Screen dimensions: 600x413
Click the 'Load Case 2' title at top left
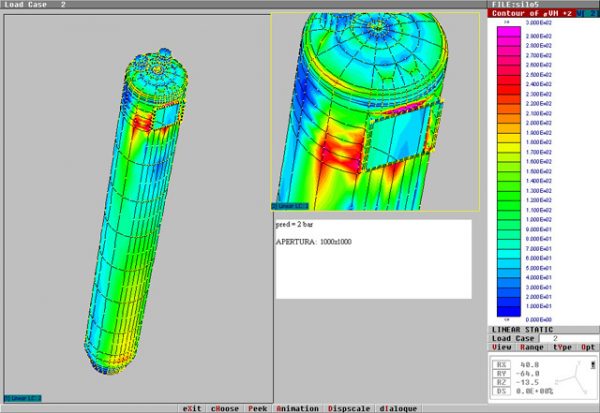click(35, 5)
